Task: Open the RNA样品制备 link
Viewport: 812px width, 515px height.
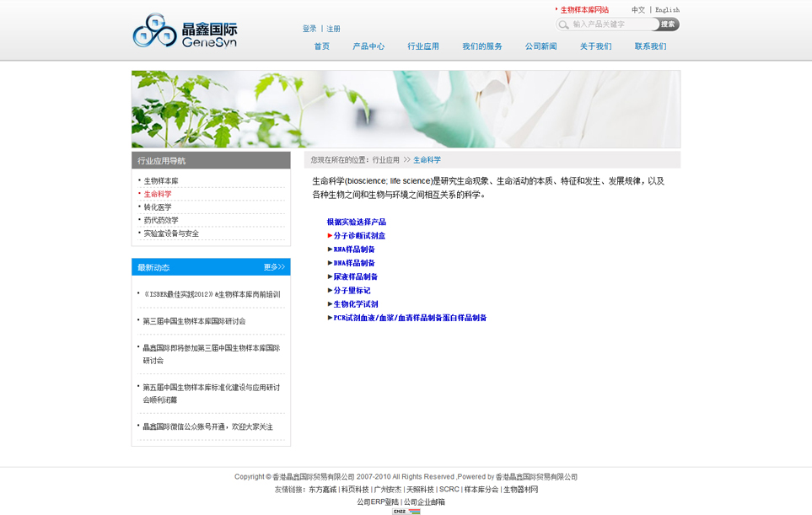Action: [x=354, y=249]
